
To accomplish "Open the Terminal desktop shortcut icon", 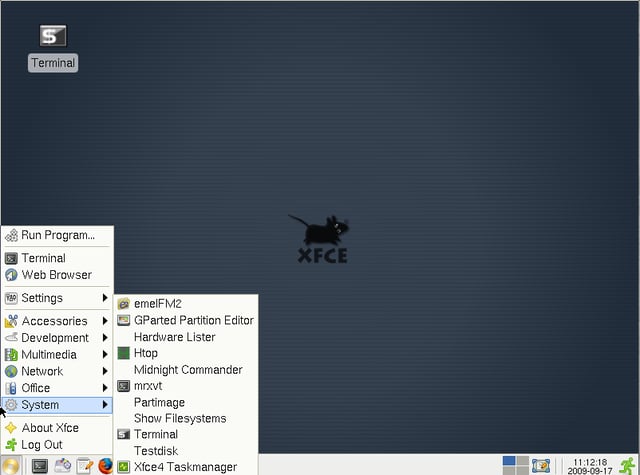I will coord(53,36).
